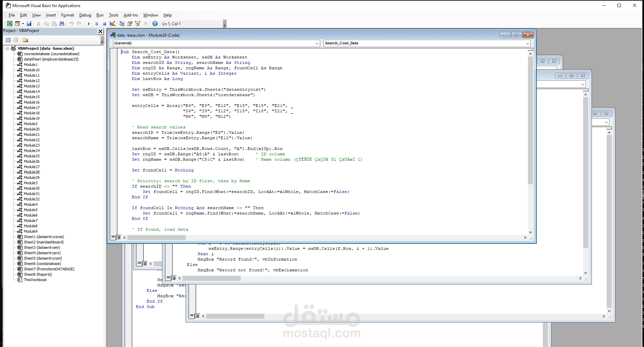Click the Module28 code window vertical scrollbar thumb
Viewport: 644px width, 347px height.
pyautogui.click(x=530, y=120)
